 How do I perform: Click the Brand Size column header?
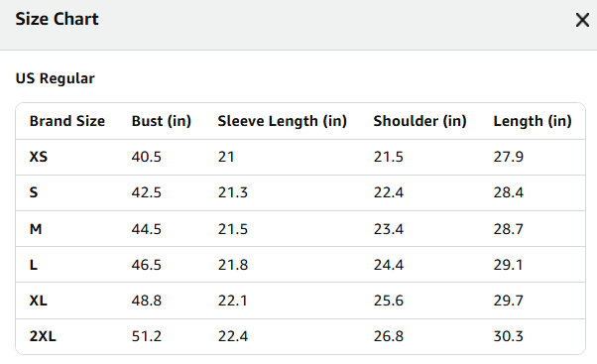(67, 121)
